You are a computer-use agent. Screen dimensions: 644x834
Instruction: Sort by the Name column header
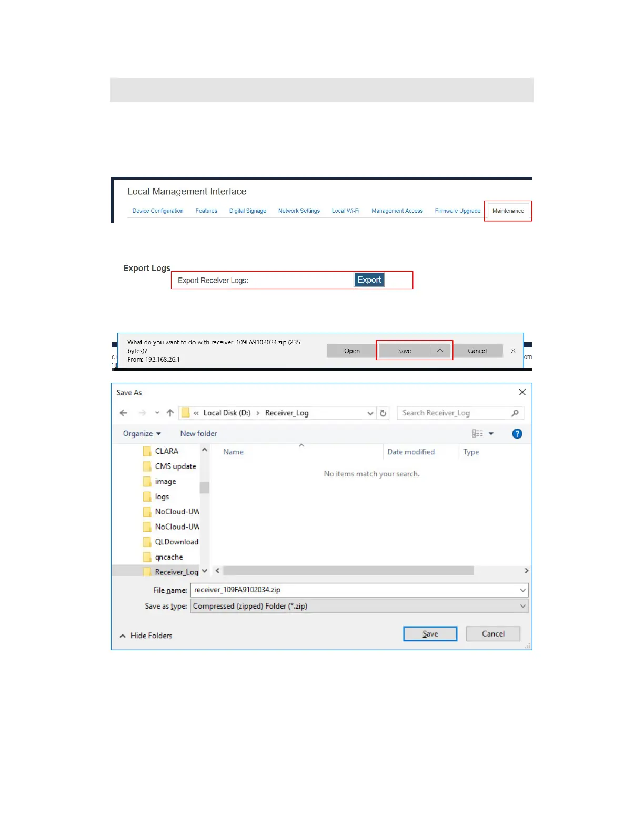point(233,452)
